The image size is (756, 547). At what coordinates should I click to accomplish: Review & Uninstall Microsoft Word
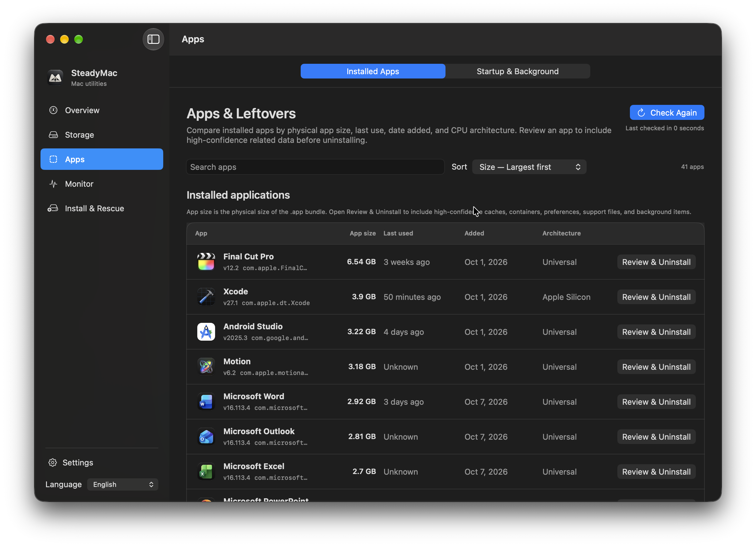pos(656,402)
